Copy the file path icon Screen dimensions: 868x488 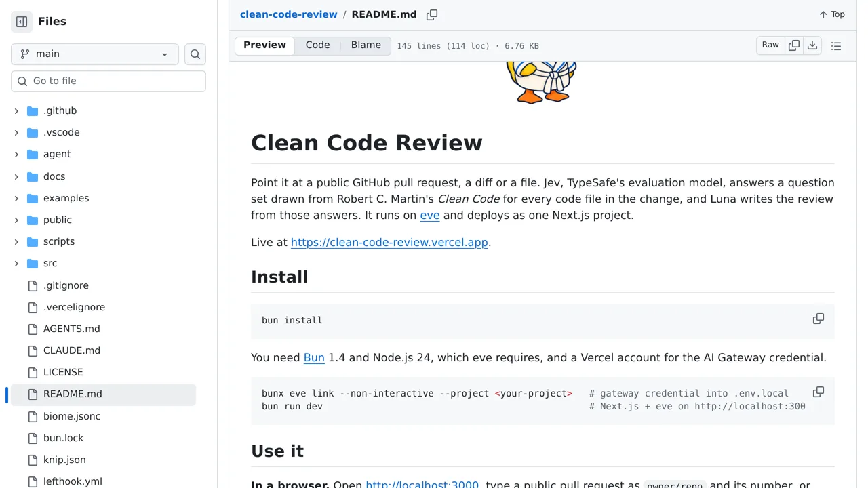coord(432,14)
